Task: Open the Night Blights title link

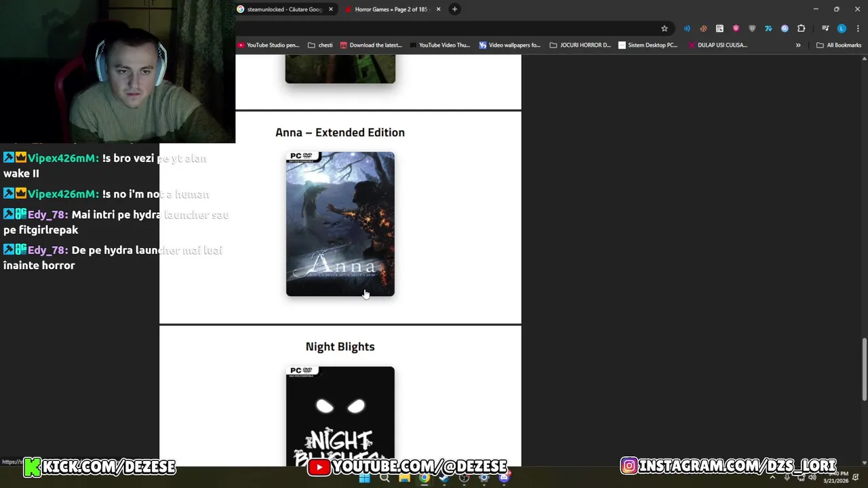Action: pyautogui.click(x=340, y=346)
